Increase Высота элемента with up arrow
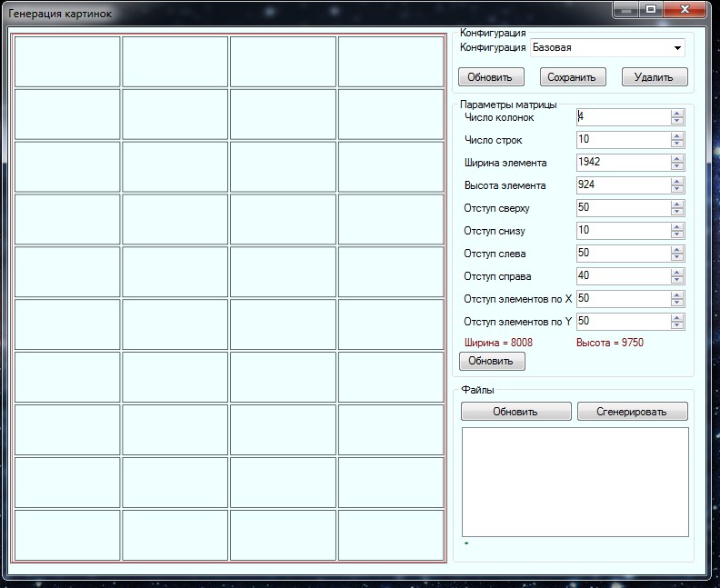The height and width of the screenshot is (588, 720). pos(677,182)
